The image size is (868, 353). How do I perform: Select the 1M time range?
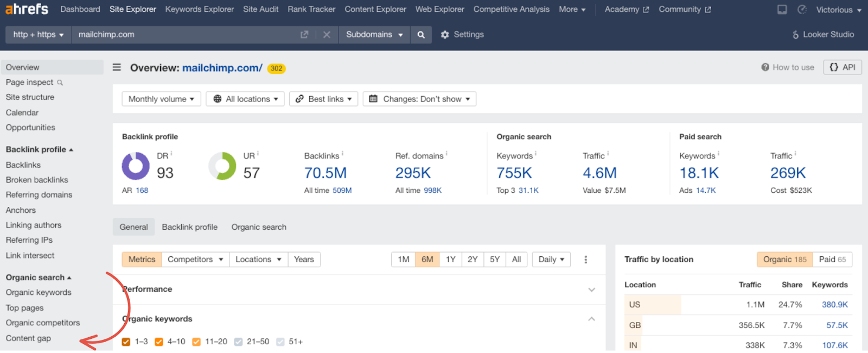403,260
